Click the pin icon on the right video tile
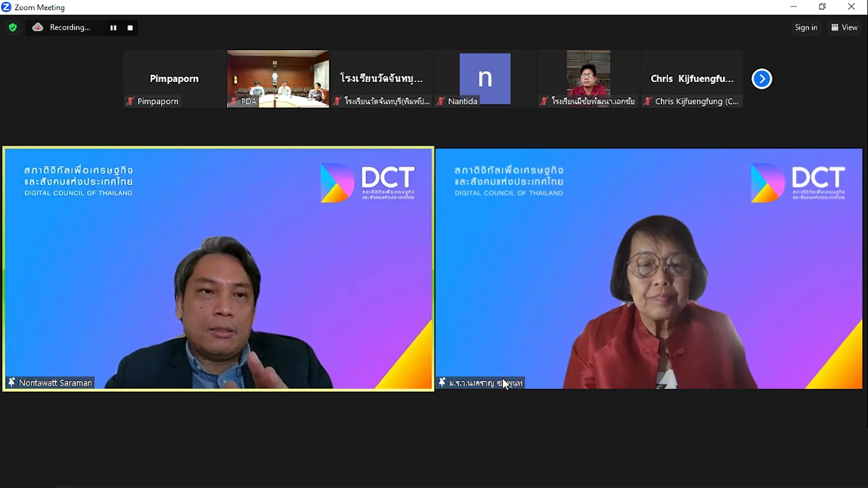The height and width of the screenshot is (488, 868). pyautogui.click(x=442, y=383)
